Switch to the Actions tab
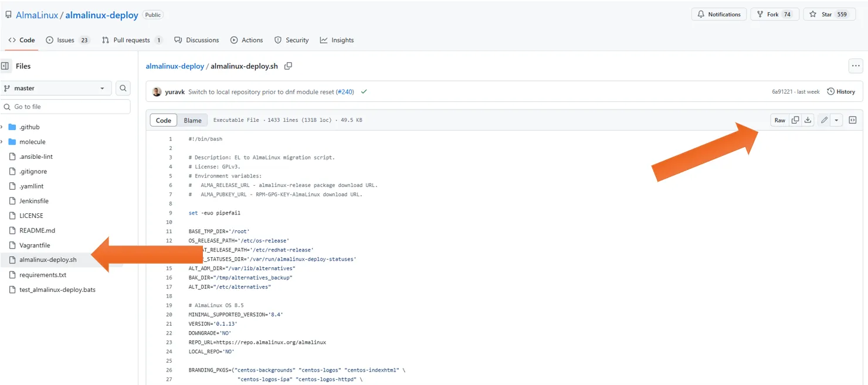The height and width of the screenshot is (385, 868). click(246, 40)
